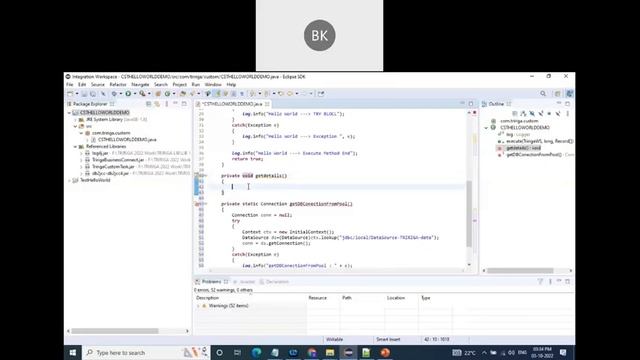Toggle Hide Non-Public Members in Outline toolbar
Image resolution: width=640 pixels, height=360 pixels.
pos(549,113)
